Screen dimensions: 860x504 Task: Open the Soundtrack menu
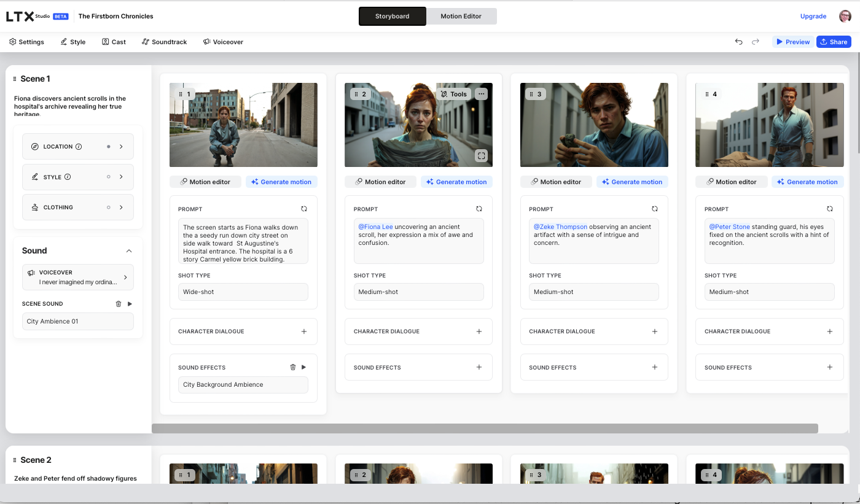(x=164, y=42)
